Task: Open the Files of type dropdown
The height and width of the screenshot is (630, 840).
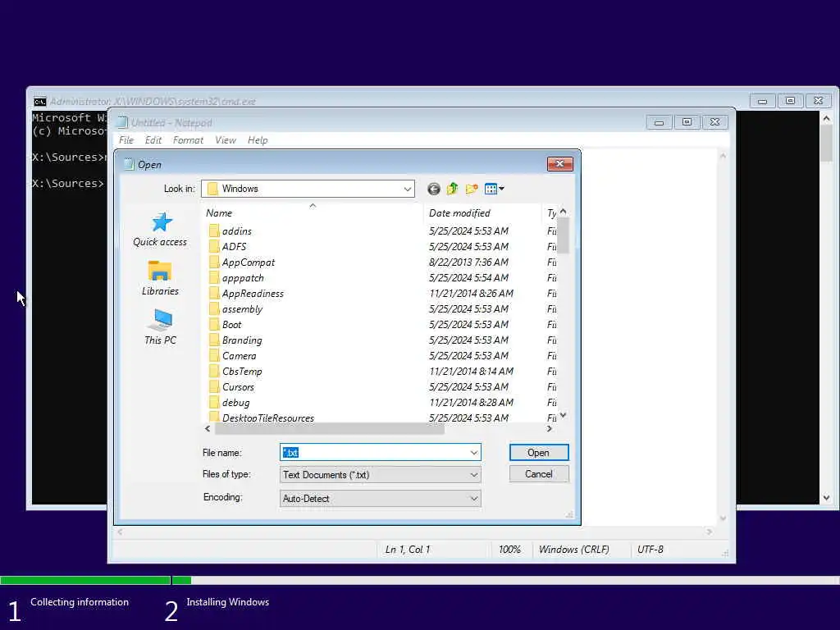Action: [x=380, y=475]
